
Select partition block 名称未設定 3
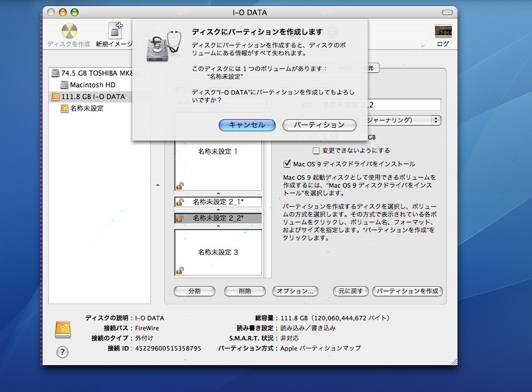click(218, 253)
